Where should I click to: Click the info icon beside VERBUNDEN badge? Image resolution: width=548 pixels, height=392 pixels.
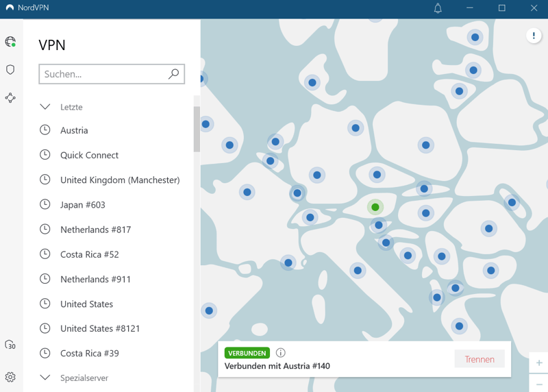[281, 353]
